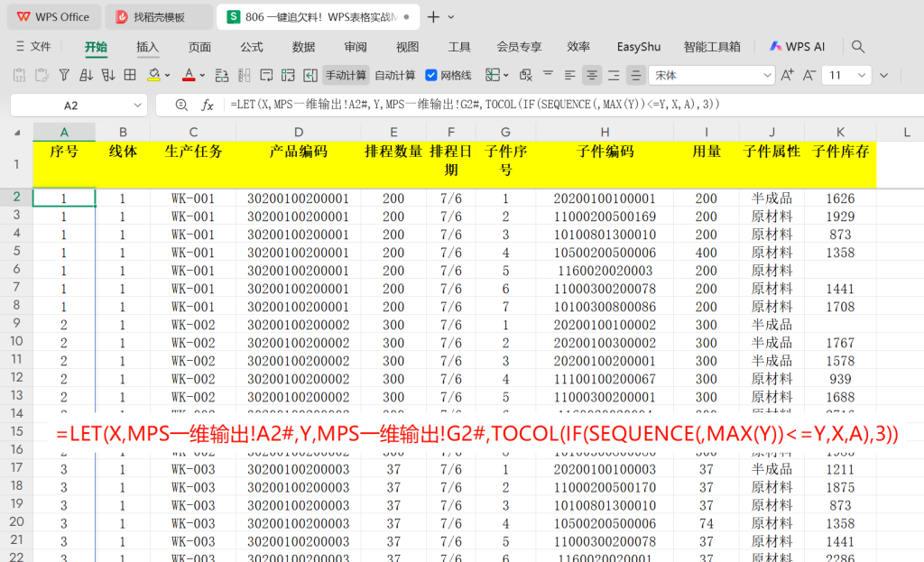Click the filter funnel icon
Screen dimensions: 924x562
point(64,76)
